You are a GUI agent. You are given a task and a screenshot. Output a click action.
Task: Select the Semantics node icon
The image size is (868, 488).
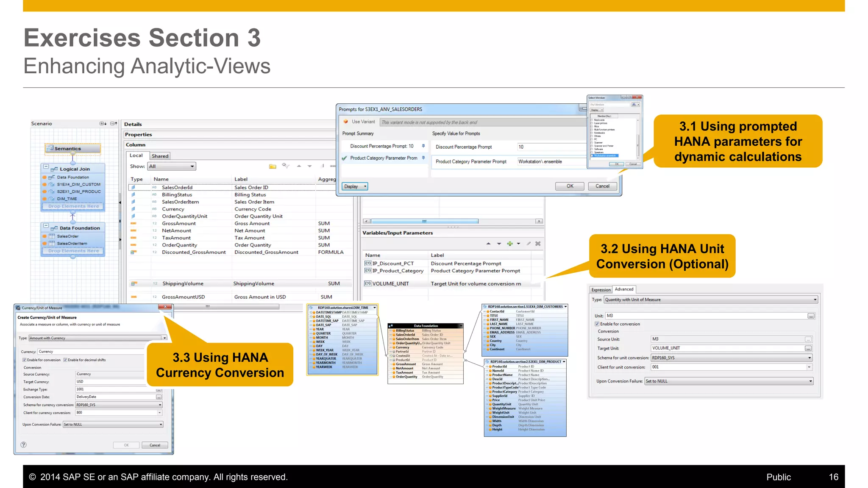(x=50, y=148)
